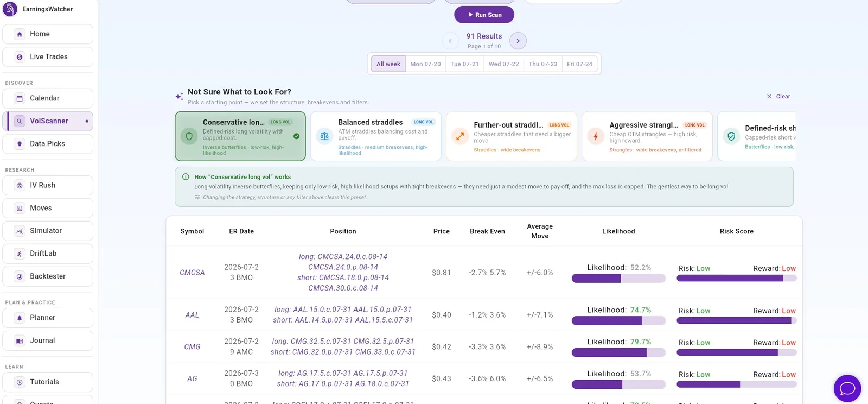The width and height of the screenshot is (868, 404).
Task: Open the Backtester sidebar item
Action: pos(48,276)
